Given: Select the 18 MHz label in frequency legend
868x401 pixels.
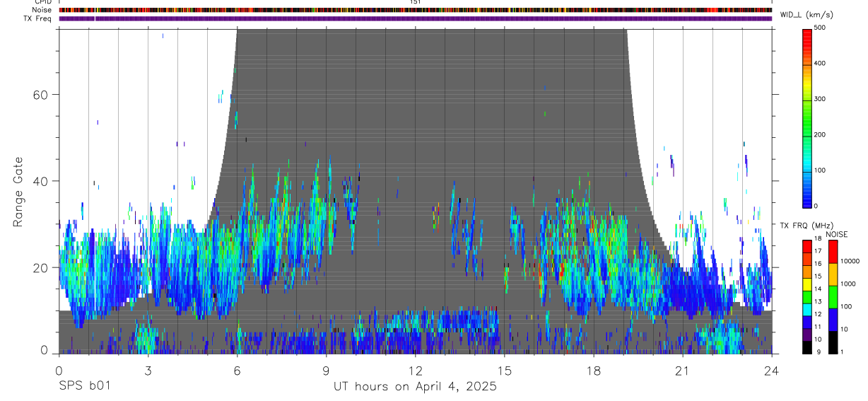Looking at the screenshot, I should pyautogui.click(x=818, y=238).
